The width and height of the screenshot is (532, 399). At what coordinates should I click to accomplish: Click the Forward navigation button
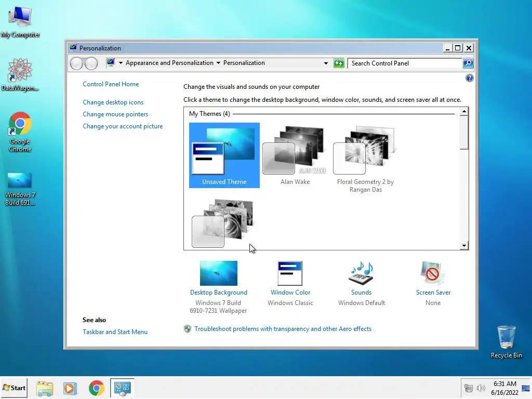pos(91,63)
